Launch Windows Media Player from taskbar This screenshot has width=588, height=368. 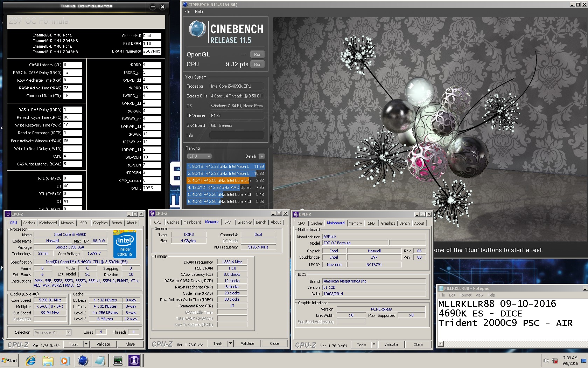[65, 361]
